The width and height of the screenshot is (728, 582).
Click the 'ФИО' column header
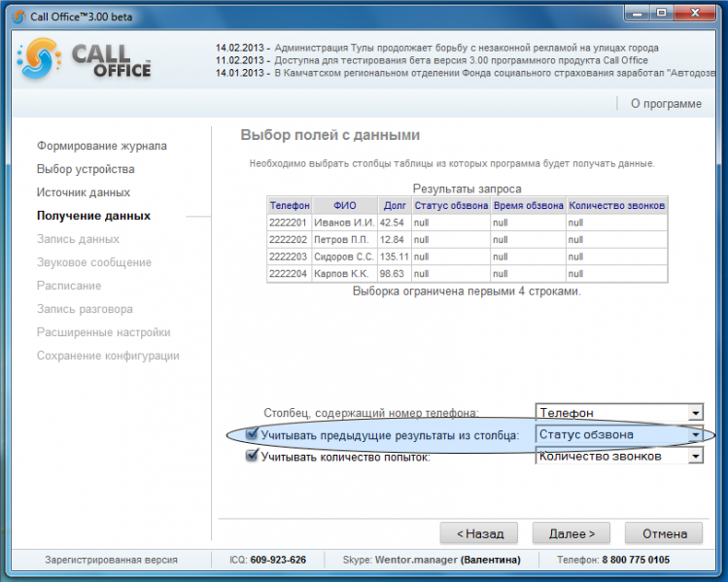(x=345, y=205)
